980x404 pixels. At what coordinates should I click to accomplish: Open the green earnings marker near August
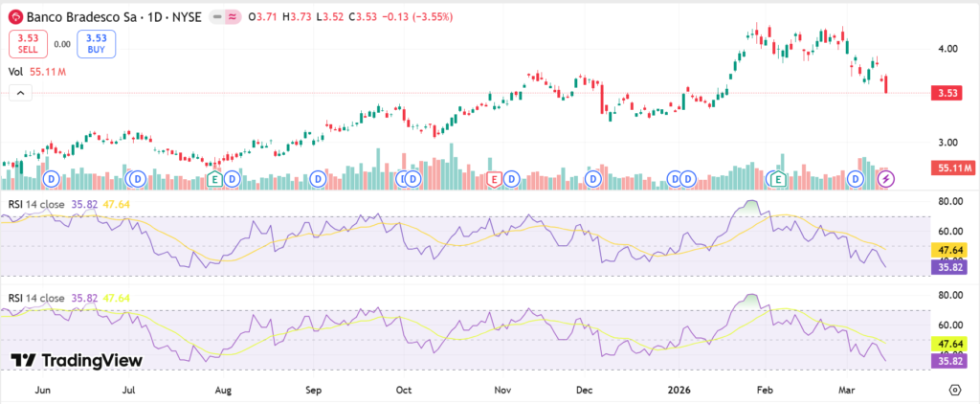[x=215, y=179]
